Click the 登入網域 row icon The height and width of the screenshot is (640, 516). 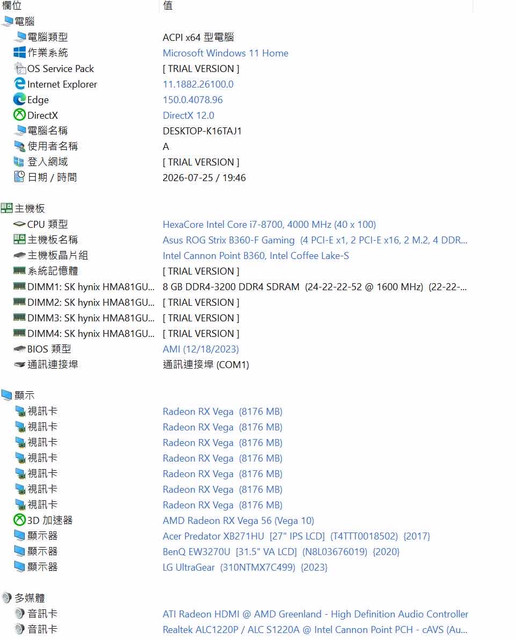point(20,162)
